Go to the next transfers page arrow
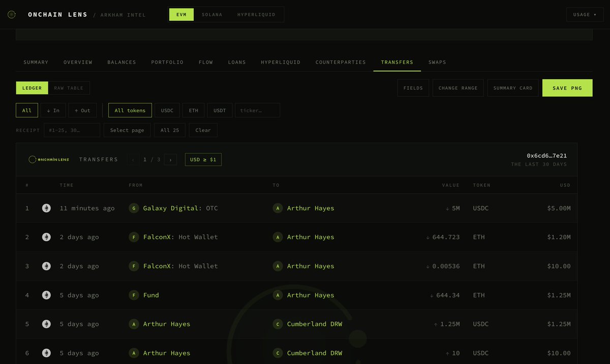 coord(170,159)
